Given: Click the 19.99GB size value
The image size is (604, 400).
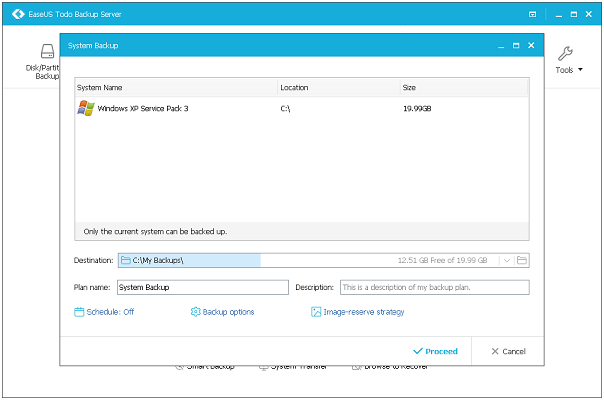Looking at the screenshot, I should (417, 109).
